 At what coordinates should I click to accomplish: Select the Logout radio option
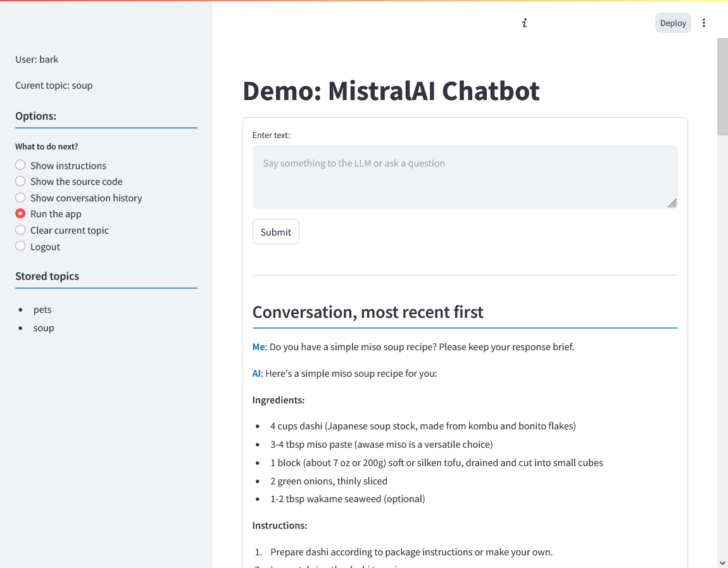point(37,246)
